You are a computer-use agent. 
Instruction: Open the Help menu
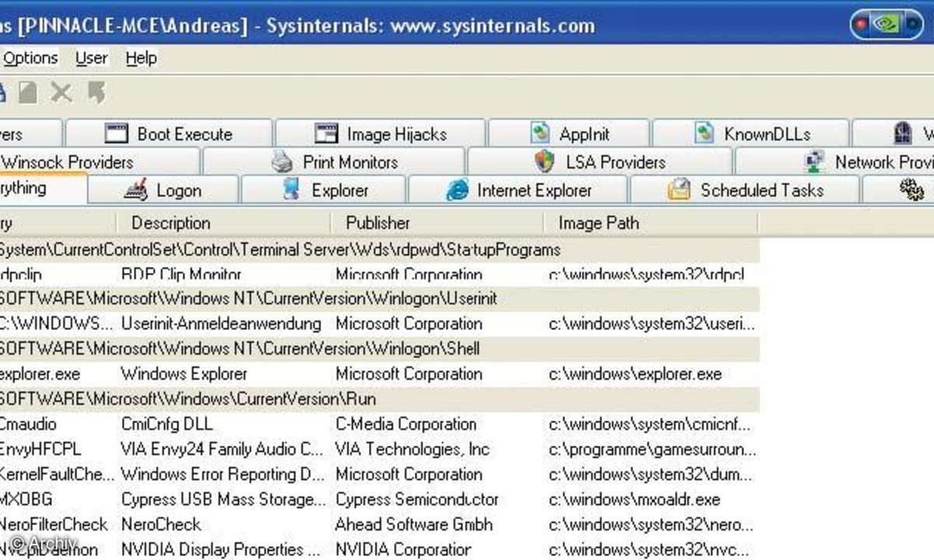click(141, 58)
